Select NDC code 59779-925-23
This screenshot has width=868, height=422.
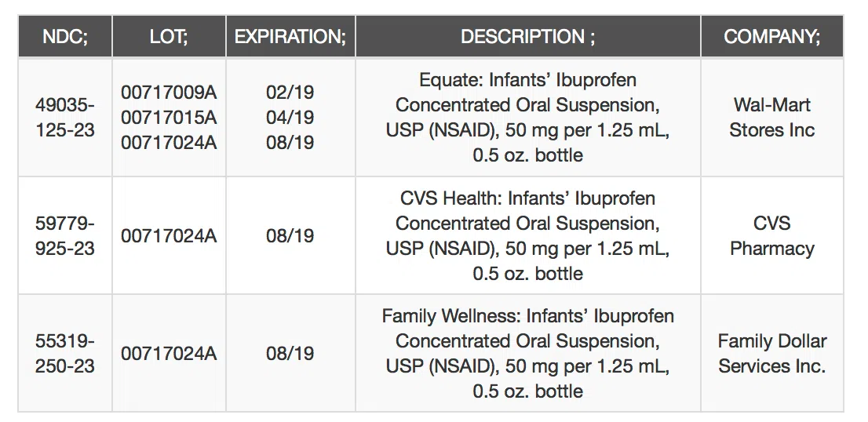[x=65, y=236]
